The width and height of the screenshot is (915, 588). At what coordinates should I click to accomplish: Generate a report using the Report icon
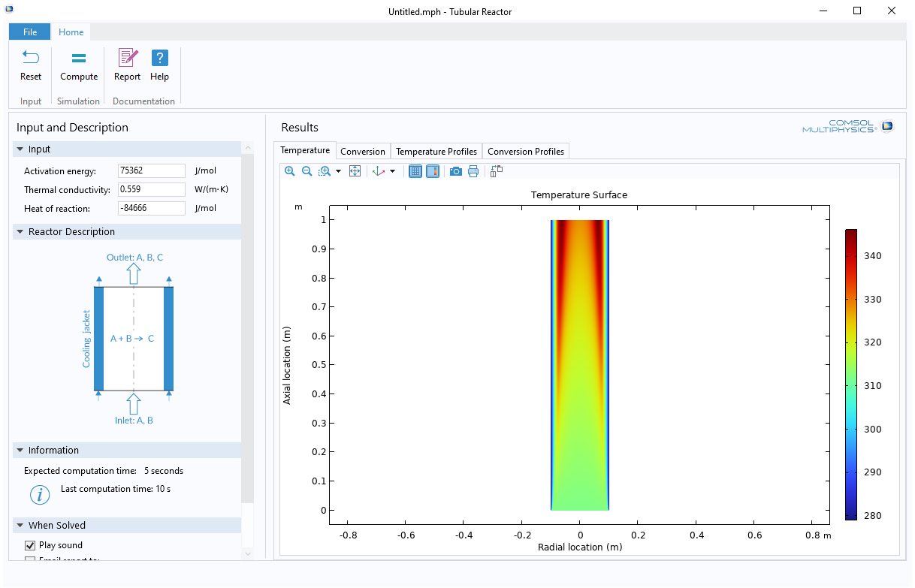click(x=127, y=59)
